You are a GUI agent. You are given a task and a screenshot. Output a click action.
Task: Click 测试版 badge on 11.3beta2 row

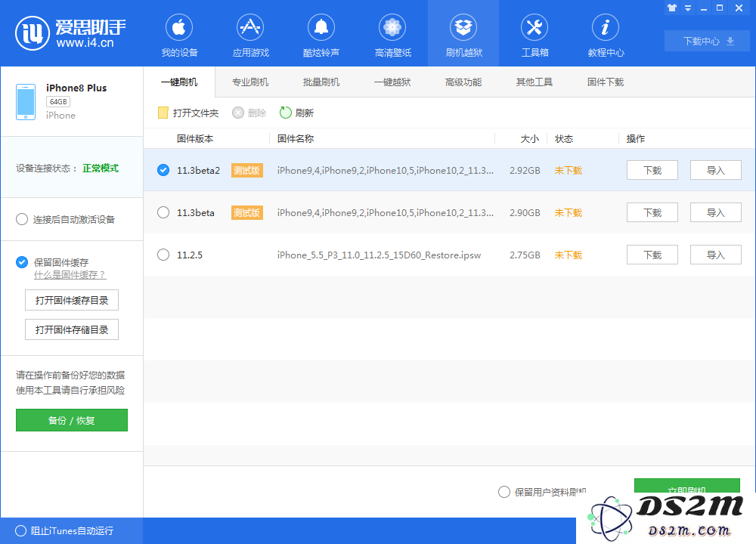[247, 170]
